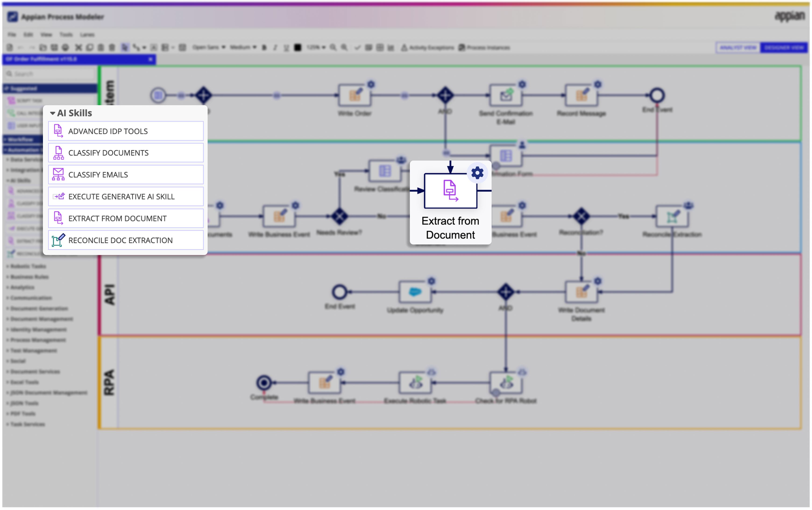812x510 pixels.
Task: Choose Reconcile Doc Extraction skill
Action: point(126,240)
